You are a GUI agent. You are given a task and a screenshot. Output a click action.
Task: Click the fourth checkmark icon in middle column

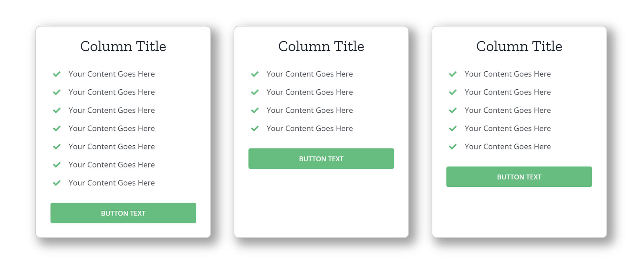255,129
